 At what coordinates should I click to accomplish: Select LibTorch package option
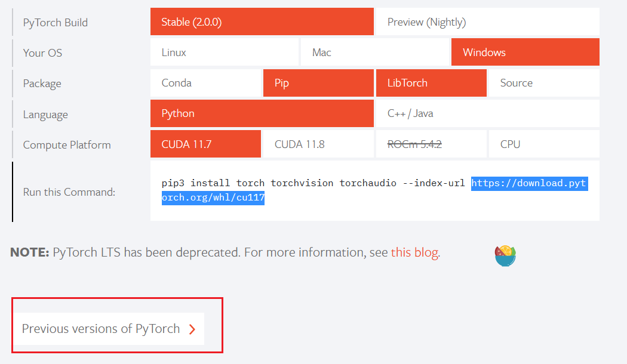click(431, 83)
